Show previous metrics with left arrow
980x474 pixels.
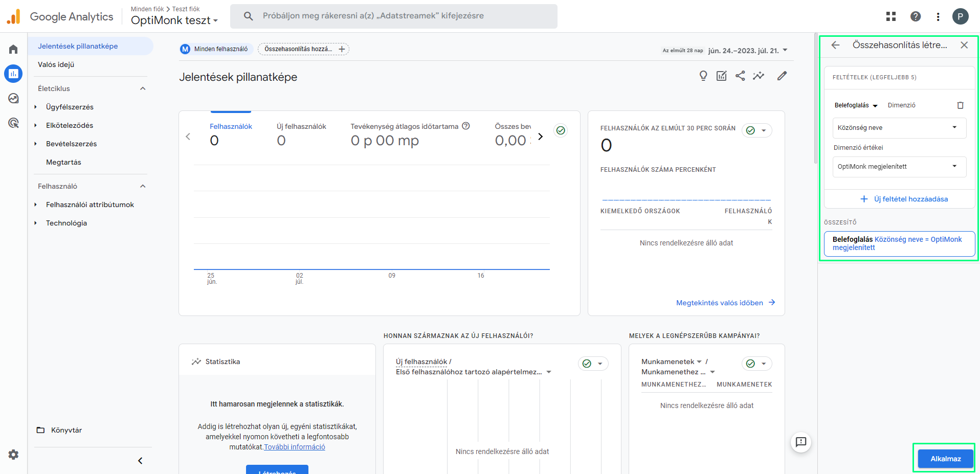pyautogui.click(x=188, y=137)
